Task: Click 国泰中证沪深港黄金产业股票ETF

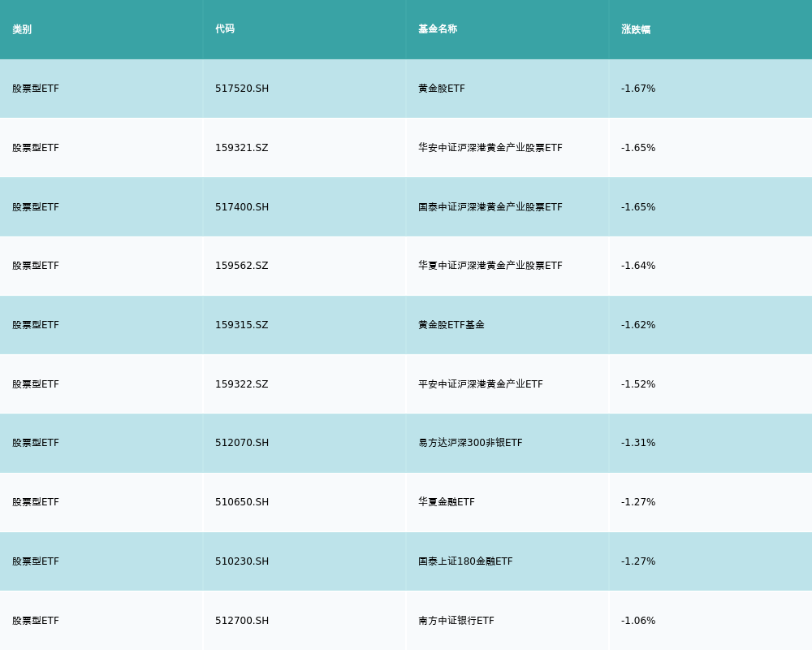Action: coord(490,207)
